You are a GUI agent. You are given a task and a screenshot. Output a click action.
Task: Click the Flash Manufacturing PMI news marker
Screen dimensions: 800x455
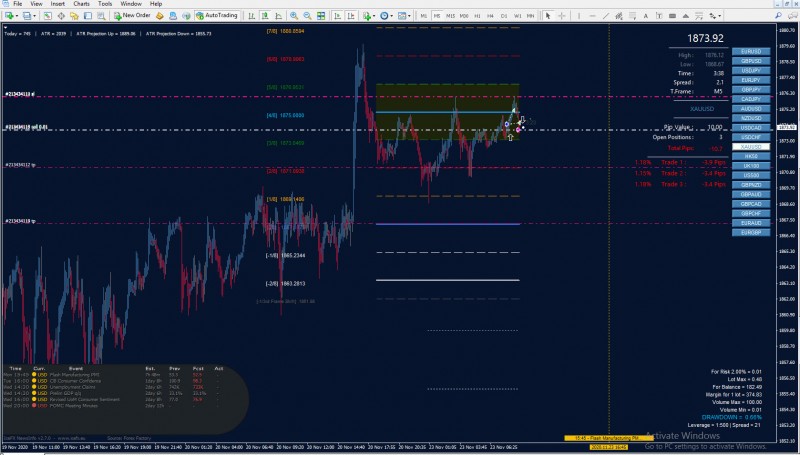pos(608,438)
